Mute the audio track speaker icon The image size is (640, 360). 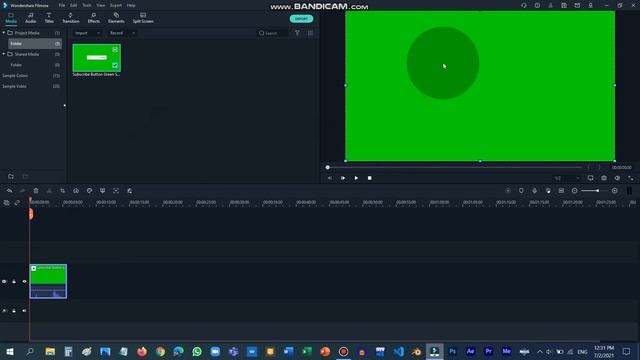click(24, 311)
